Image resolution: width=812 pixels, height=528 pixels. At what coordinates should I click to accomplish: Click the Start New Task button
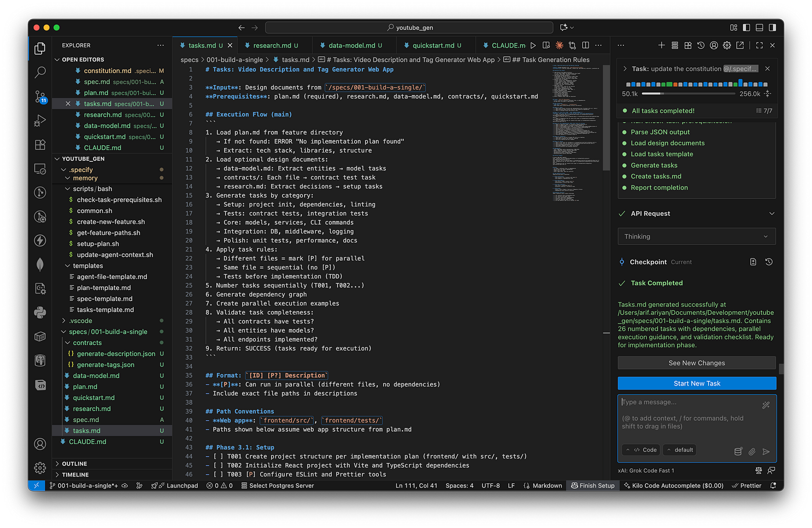coord(697,384)
